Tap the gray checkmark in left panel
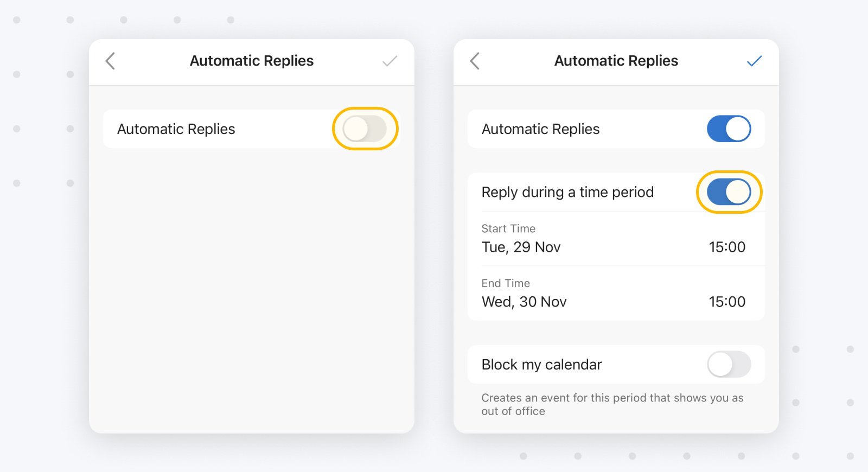 click(390, 61)
